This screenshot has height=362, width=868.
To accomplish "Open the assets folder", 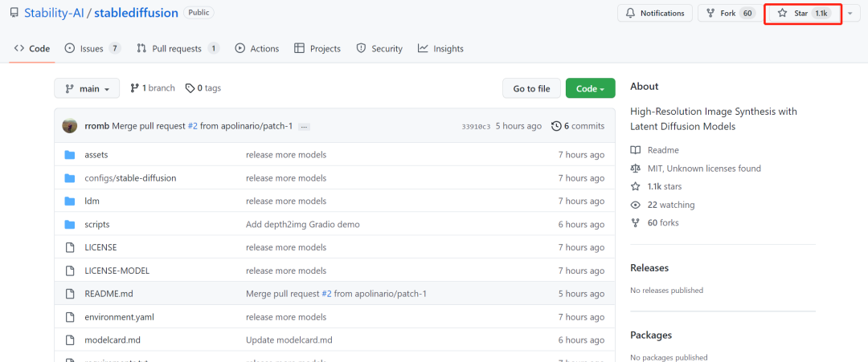I will click(x=96, y=155).
